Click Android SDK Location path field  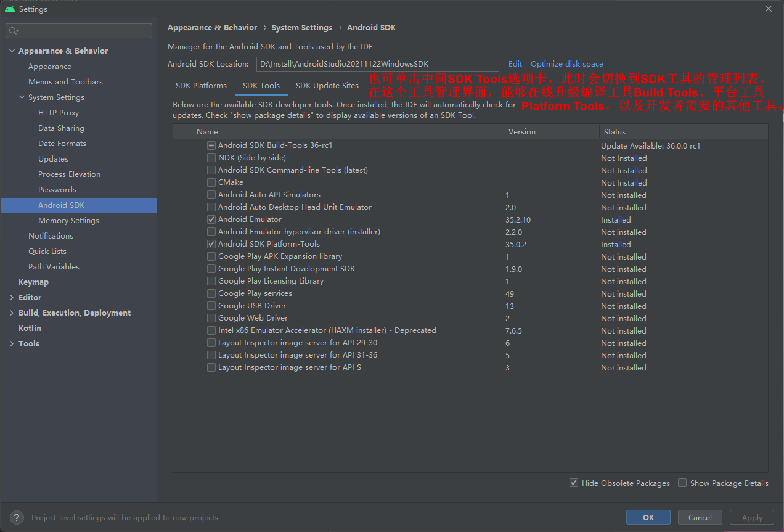point(377,64)
